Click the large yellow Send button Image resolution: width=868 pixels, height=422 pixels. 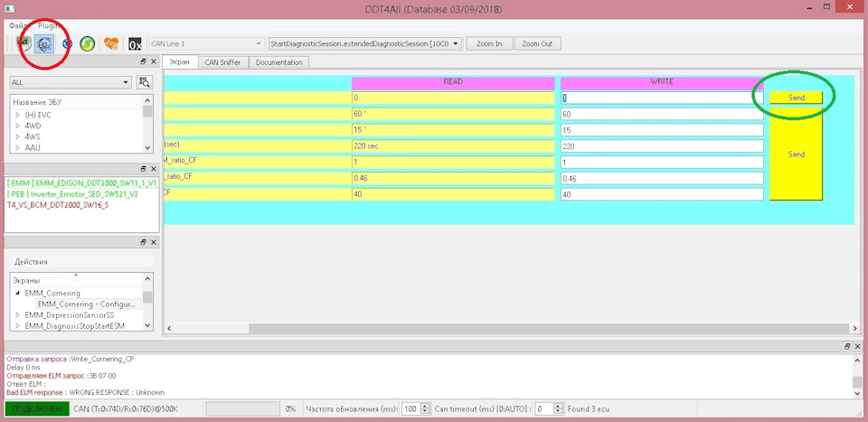click(x=796, y=155)
